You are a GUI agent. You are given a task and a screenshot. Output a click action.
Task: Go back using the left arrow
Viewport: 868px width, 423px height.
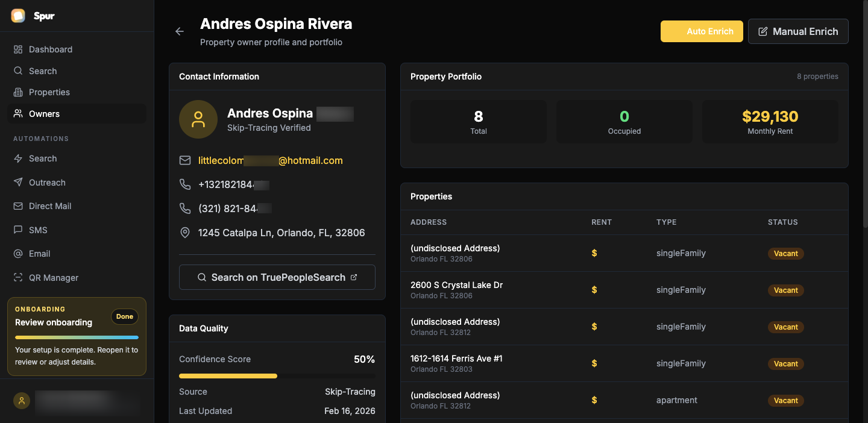(x=180, y=31)
